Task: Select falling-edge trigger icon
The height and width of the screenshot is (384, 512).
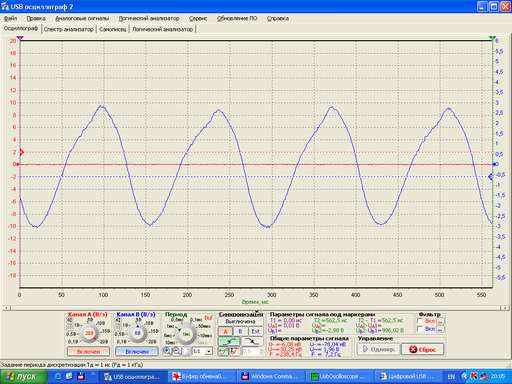Action: coord(252,341)
